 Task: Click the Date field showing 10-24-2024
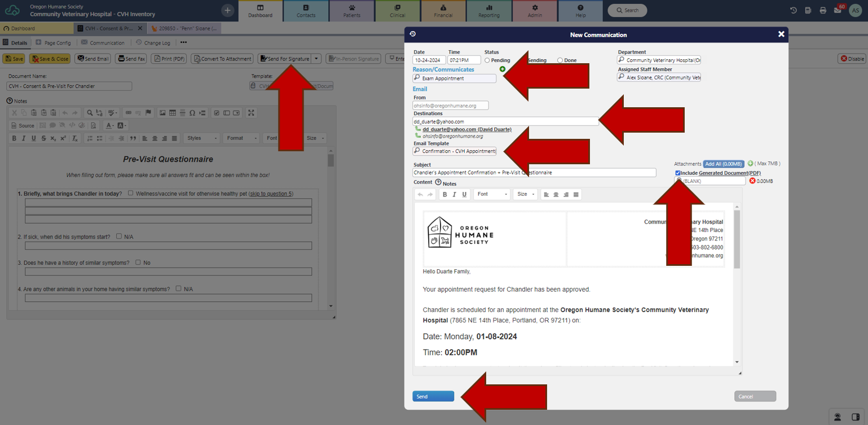[x=429, y=60]
